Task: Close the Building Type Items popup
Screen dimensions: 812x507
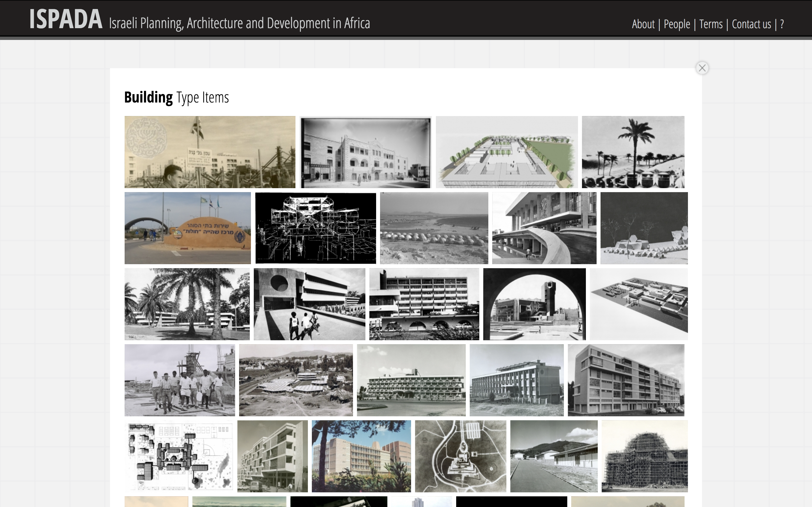Action: tap(702, 68)
